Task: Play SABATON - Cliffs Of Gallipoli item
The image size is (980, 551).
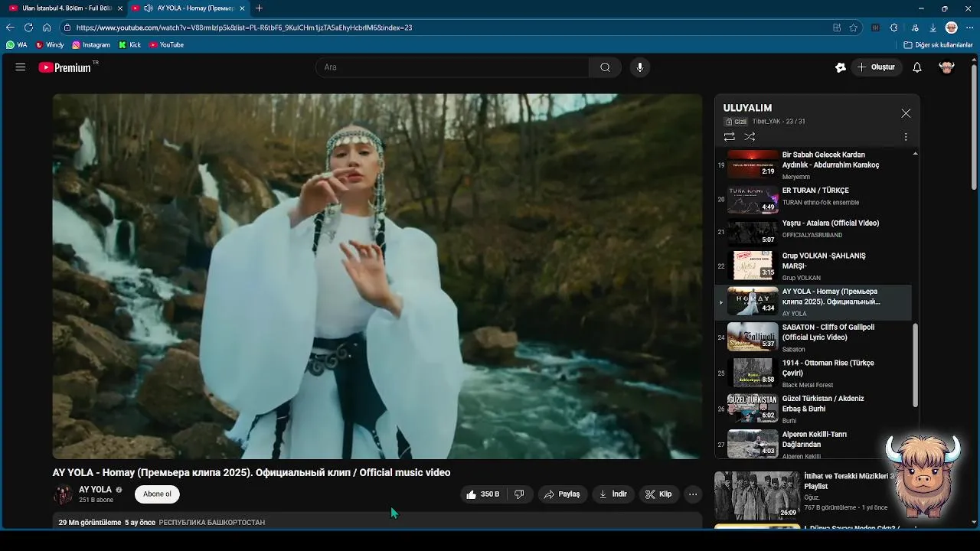Action: (x=813, y=337)
